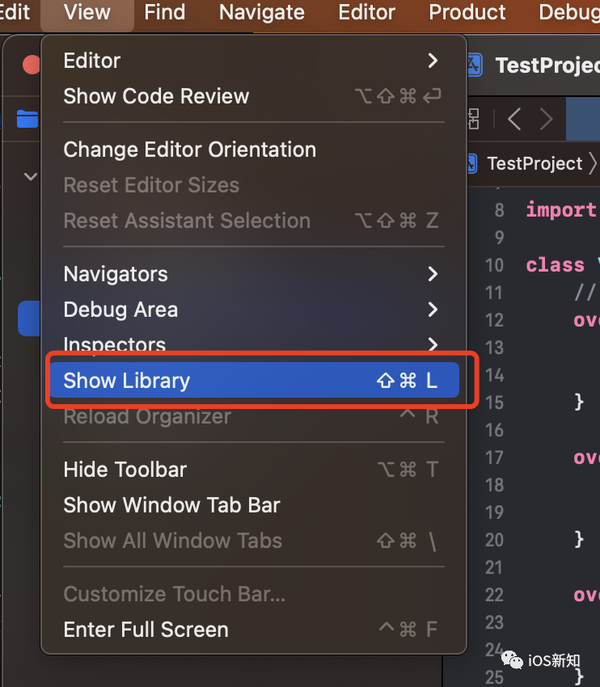Open the Product menu
Viewport: 600px width, 687px height.
click(x=467, y=13)
